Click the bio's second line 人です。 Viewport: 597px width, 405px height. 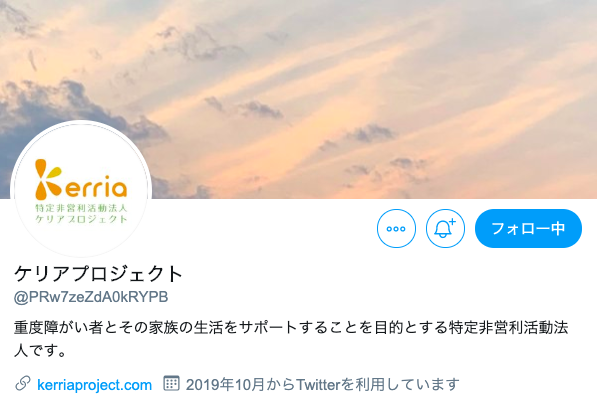point(40,351)
